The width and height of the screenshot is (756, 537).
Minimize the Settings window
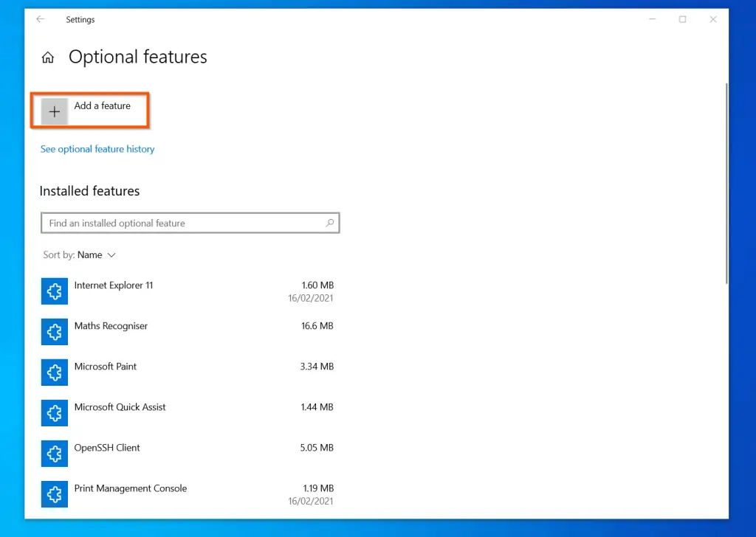pyautogui.click(x=653, y=19)
